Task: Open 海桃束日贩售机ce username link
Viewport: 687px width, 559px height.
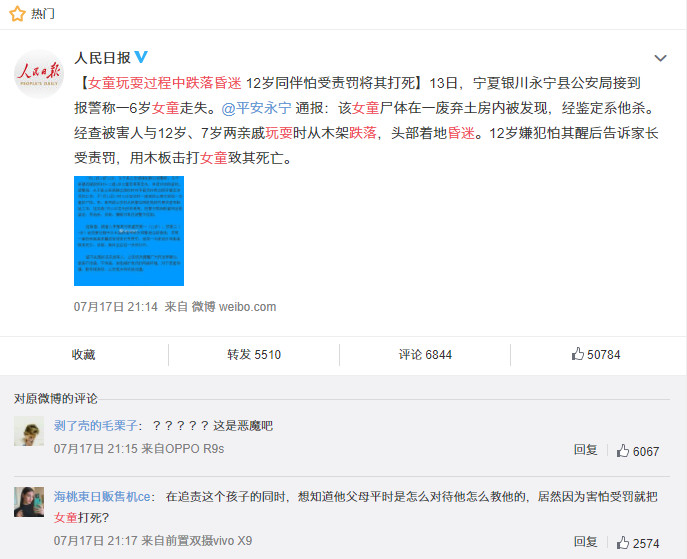Action: [102, 496]
